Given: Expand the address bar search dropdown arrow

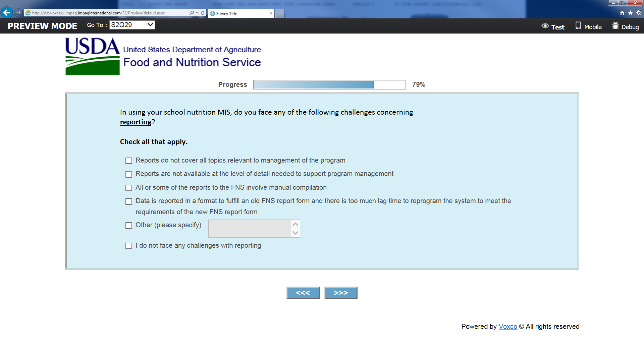Looking at the screenshot, I should 197,13.
